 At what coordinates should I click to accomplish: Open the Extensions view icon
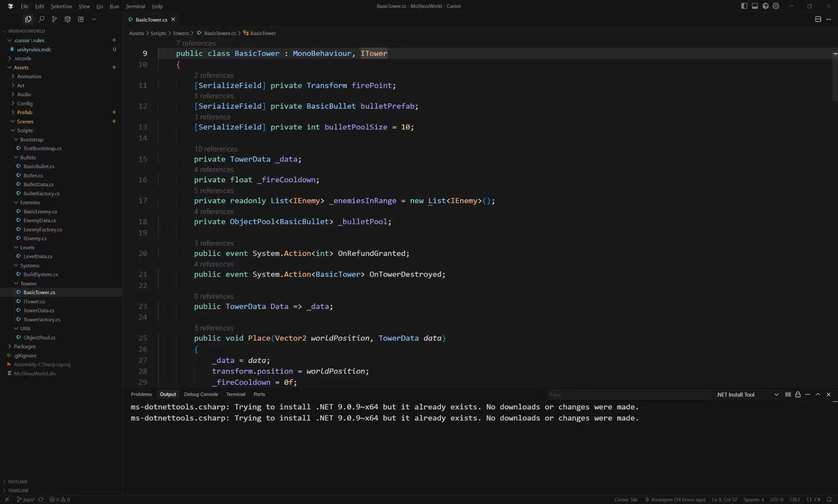[81, 19]
